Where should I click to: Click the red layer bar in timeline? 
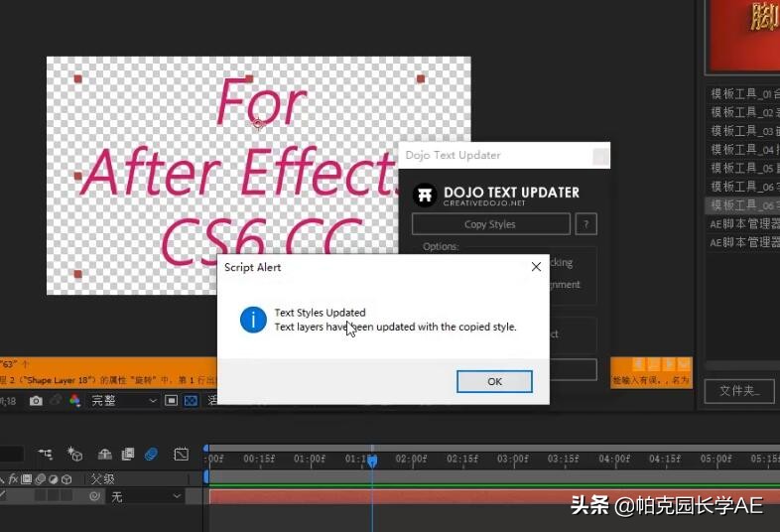point(494,496)
